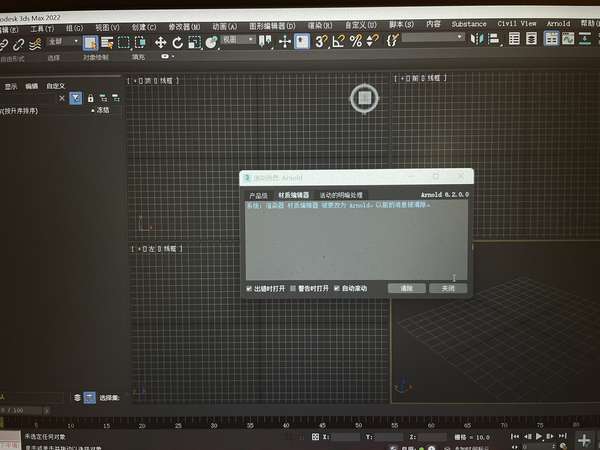Open the Edit Named Selection Sets icon
This screenshot has width=600, height=450.
[x=392, y=39]
